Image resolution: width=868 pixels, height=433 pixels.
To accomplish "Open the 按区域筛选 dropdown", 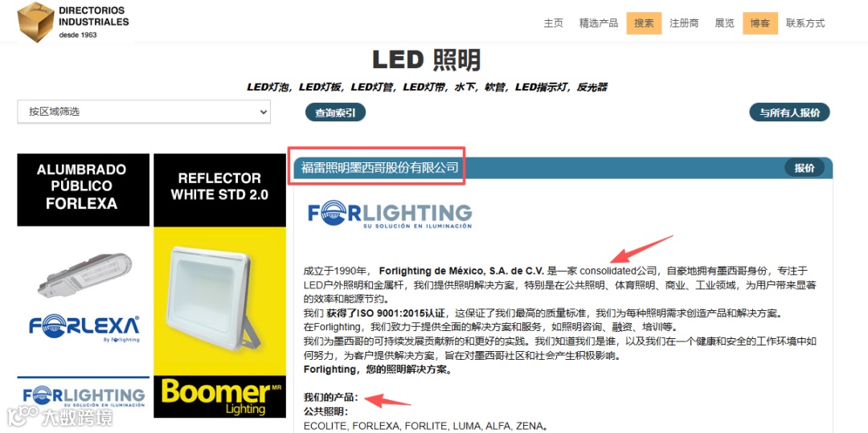I will 144,112.
